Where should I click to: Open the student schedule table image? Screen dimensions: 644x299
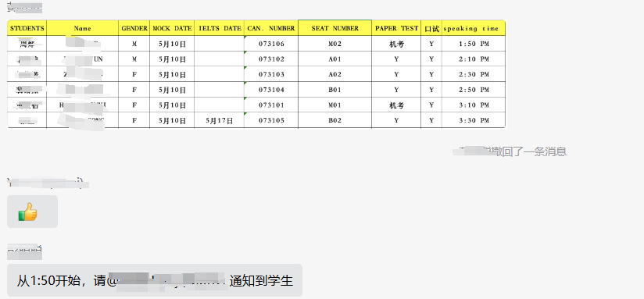pos(256,74)
